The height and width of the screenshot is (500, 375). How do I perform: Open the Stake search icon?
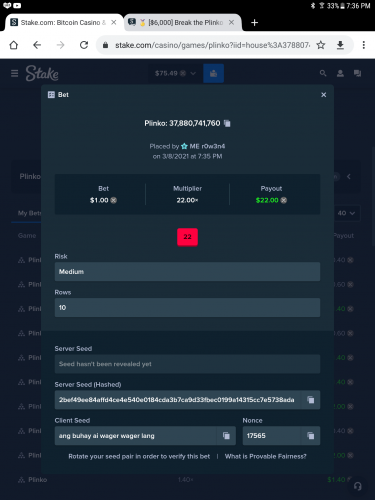click(x=323, y=73)
